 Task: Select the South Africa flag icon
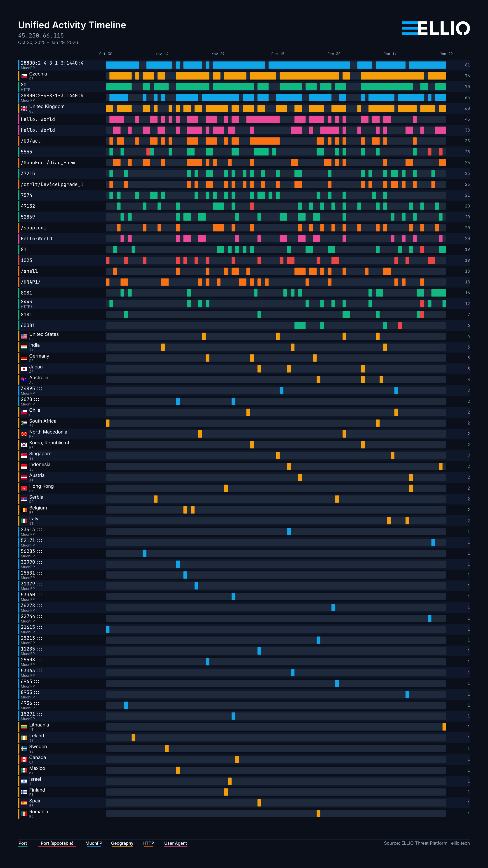pyautogui.click(x=24, y=423)
